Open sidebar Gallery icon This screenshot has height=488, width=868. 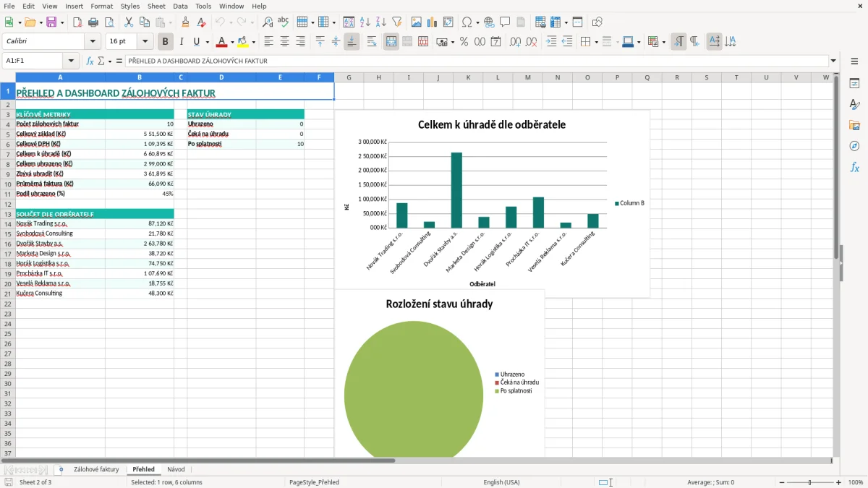pos(854,126)
